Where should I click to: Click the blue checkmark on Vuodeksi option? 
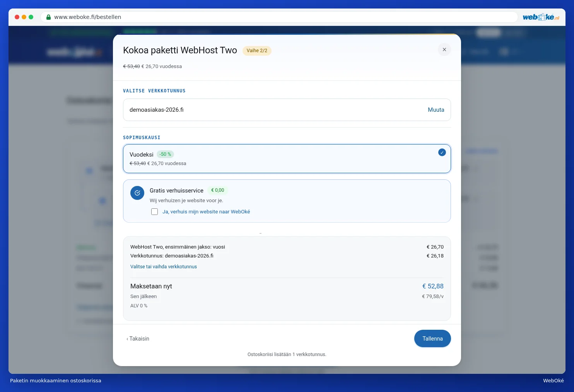(442, 152)
